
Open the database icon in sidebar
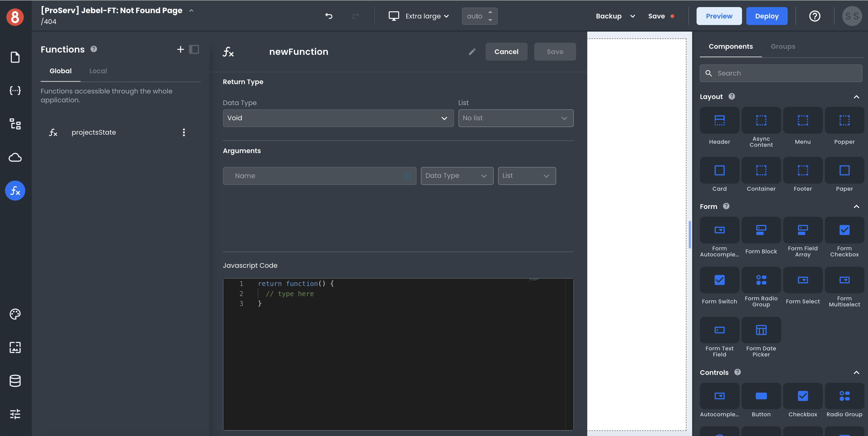[15, 381]
